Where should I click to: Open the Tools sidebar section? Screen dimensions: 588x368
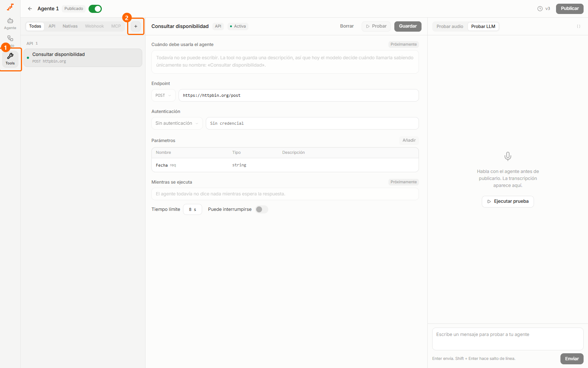[x=10, y=59]
